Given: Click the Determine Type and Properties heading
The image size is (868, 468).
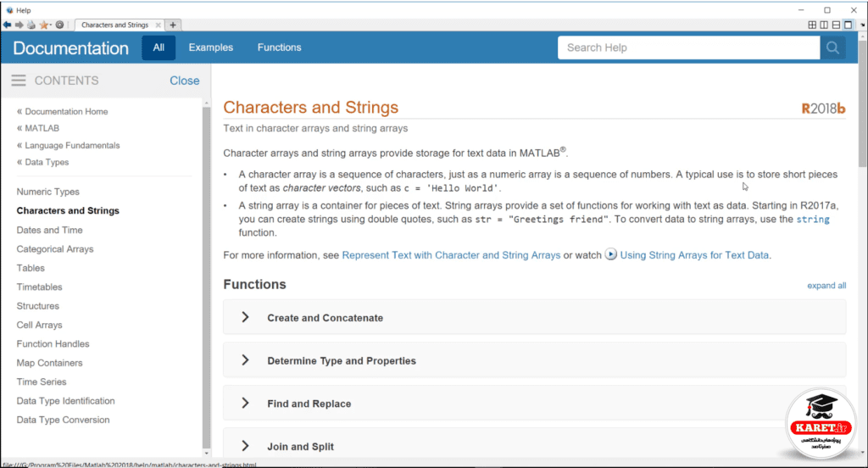Looking at the screenshot, I should click(x=342, y=360).
